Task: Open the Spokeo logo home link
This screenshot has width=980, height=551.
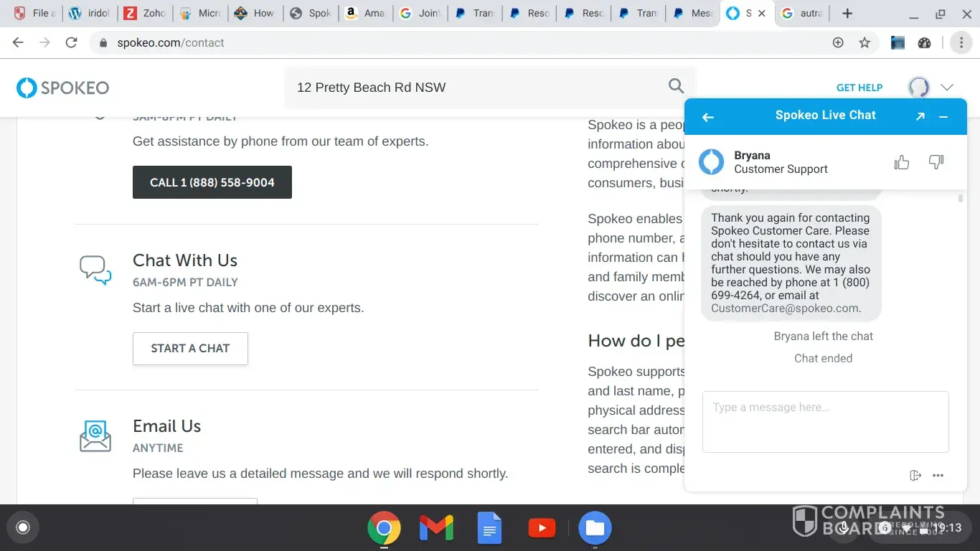Action: [x=63, y=88]
